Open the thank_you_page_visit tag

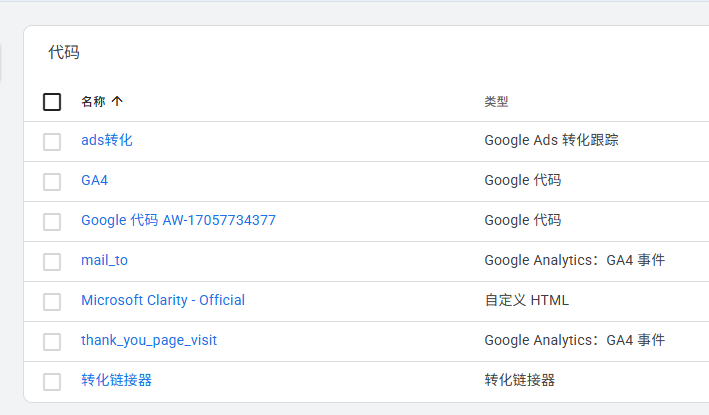pos(148,340)
